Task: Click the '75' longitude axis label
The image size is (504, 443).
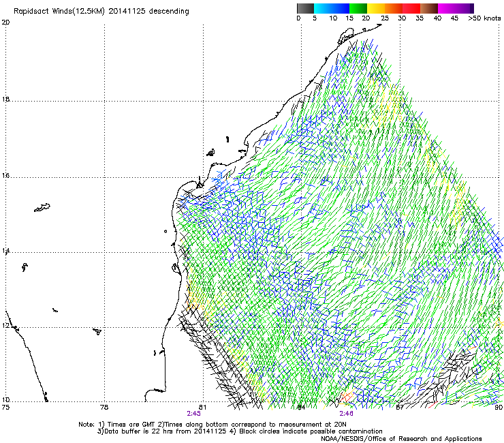Action: click(x=5, y=408)
